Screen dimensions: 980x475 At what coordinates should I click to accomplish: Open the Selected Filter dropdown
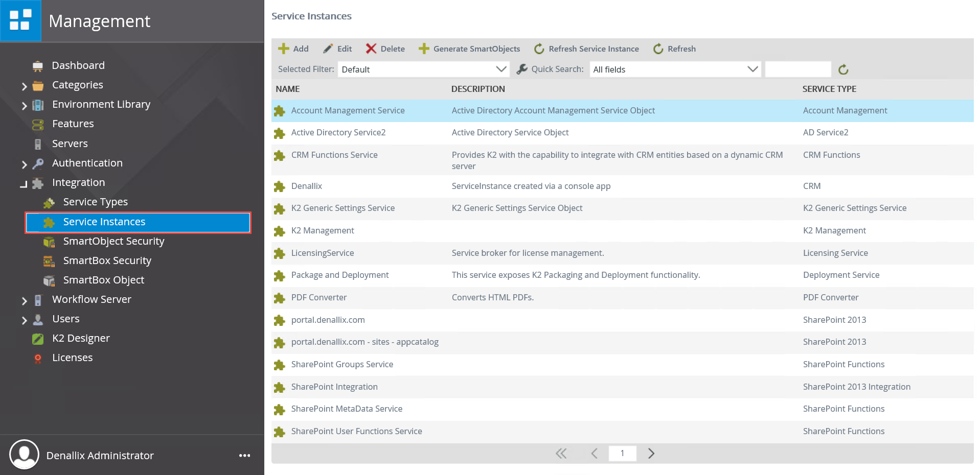tap(424, 69)
